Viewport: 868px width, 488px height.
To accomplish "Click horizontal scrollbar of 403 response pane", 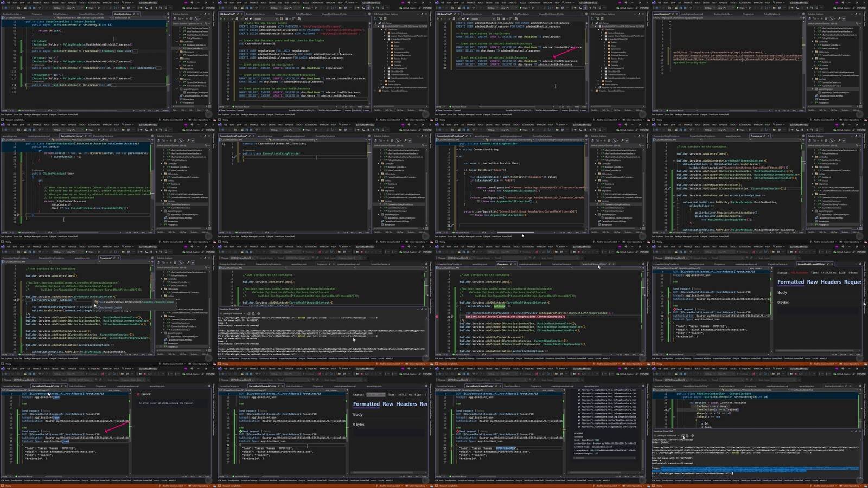I will 815,351.
